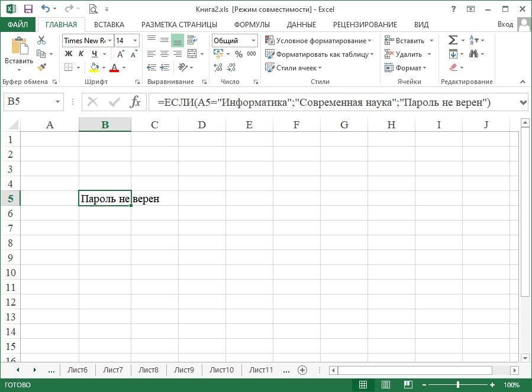Switch to ВСТАВКА tab
The width and height of the screenshot is (532, 392).
109,25
